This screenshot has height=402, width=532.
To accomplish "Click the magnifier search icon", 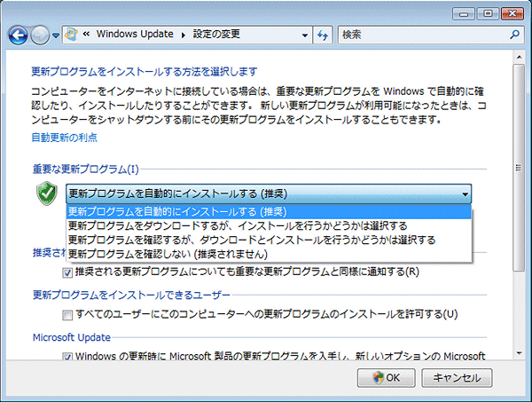I will tap(515, 35).
